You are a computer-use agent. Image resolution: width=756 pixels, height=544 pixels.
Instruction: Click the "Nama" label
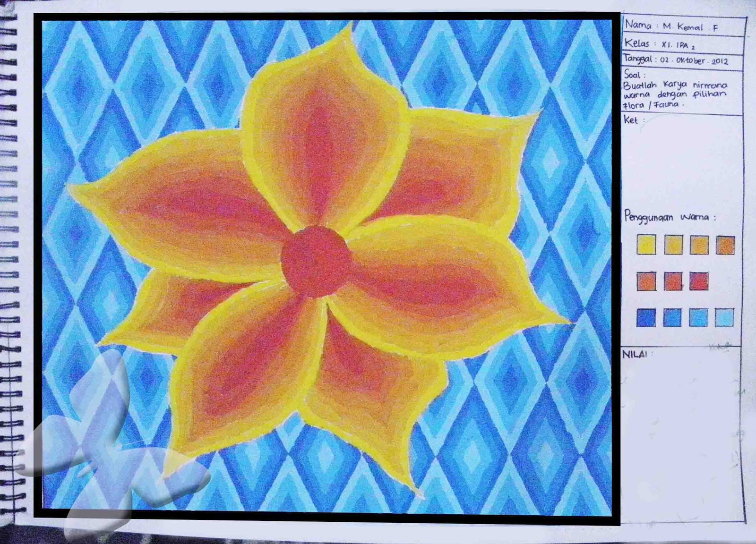639,25
